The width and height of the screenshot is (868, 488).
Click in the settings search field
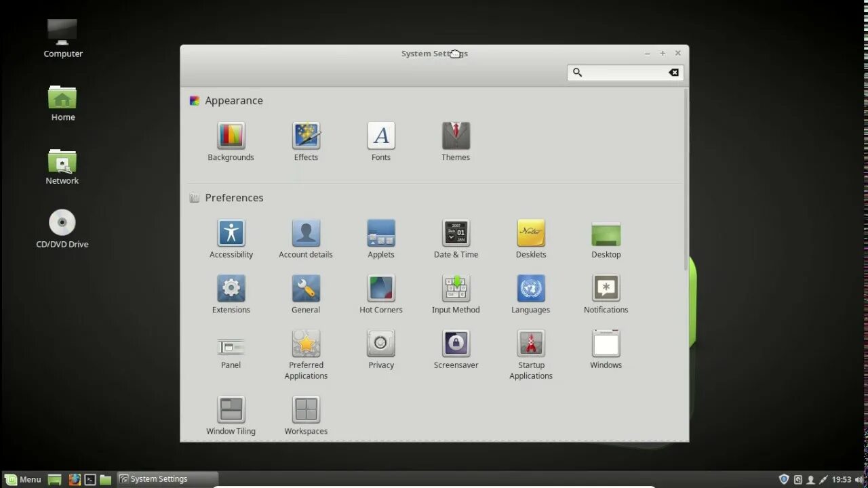coord(625,73)
